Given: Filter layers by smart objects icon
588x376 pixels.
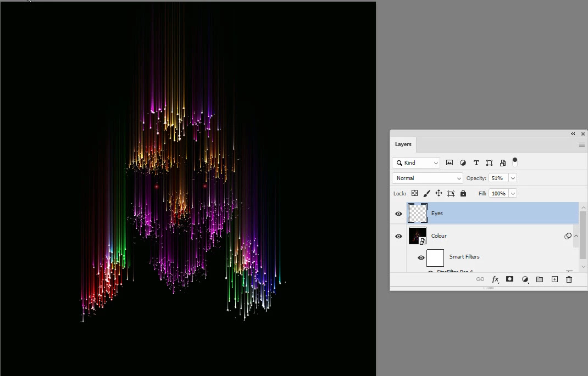Looking at the screenshot, I should (x=502, y=162).
